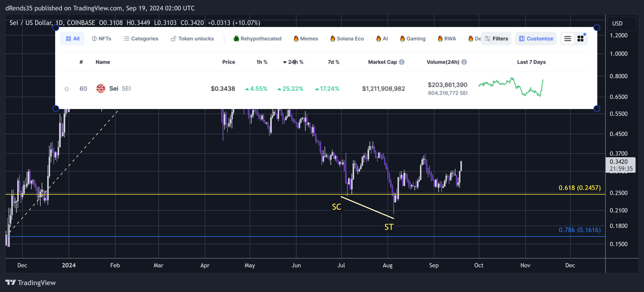Click the Customize button
Screen dimensions: 644x292
click(536, 39)
